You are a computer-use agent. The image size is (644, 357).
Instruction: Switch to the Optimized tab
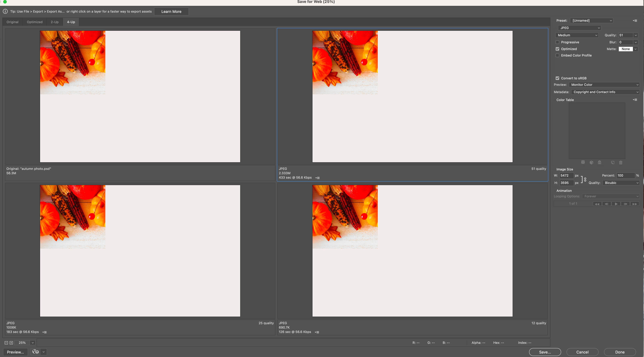point(35,22)
